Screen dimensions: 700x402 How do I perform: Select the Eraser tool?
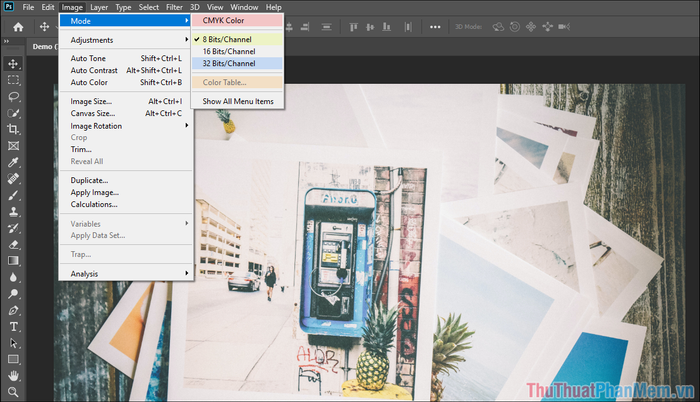pyautogui.click(x=13, y=245)
